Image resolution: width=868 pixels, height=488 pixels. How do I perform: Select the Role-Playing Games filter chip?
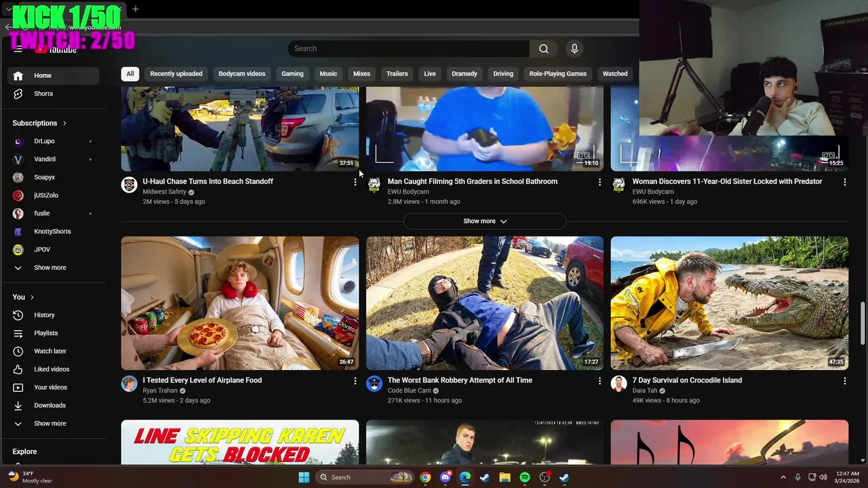pos(558,74)
